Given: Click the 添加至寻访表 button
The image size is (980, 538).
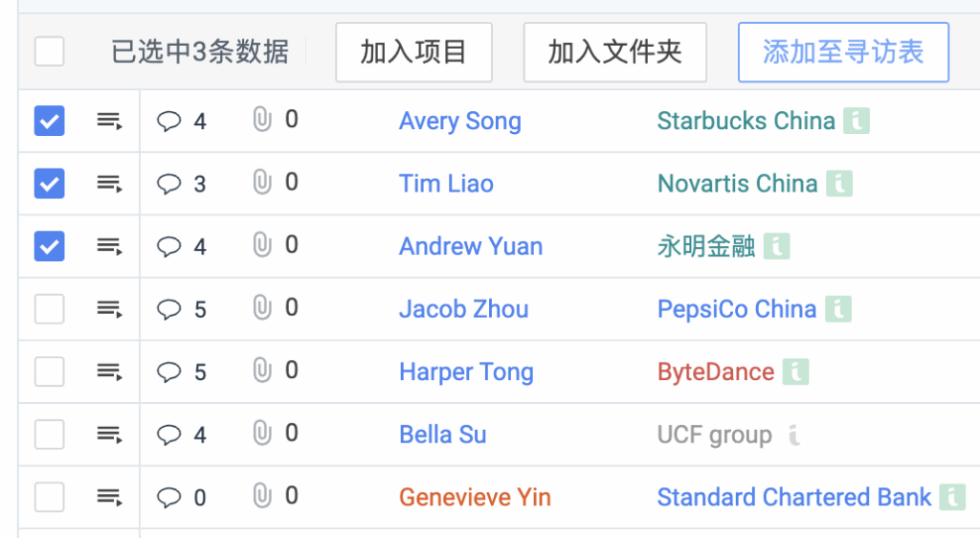Looking at the screenshot, I should (843, 53).
